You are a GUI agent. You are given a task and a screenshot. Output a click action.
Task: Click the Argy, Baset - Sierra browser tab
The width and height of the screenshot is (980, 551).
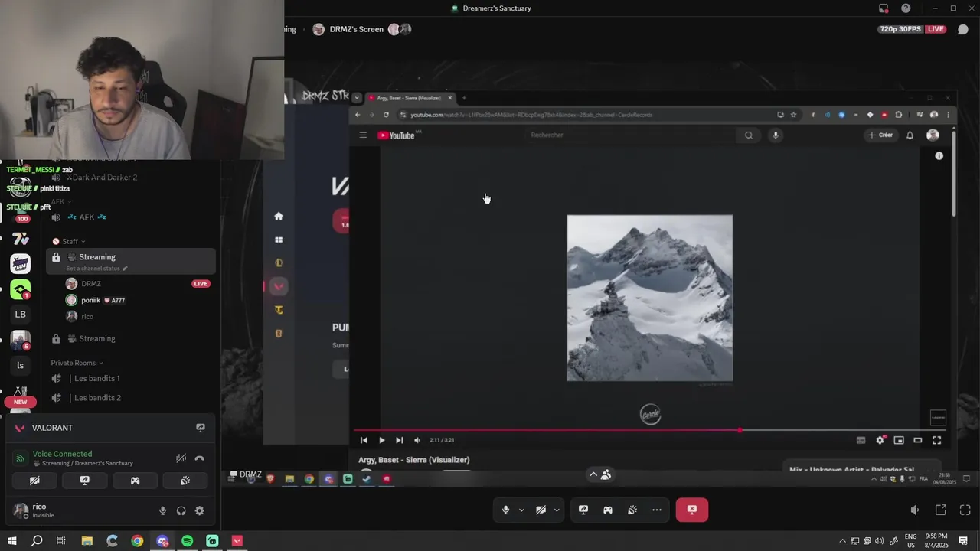click(411, 98)
